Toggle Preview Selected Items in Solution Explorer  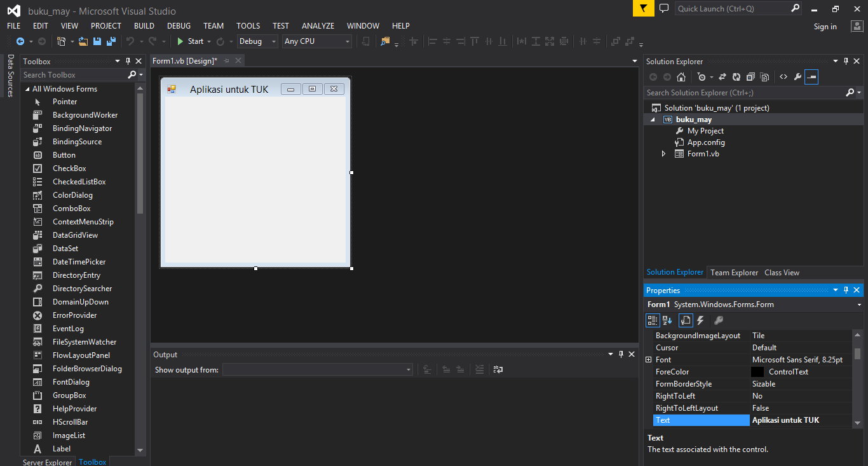coord(811,77)
